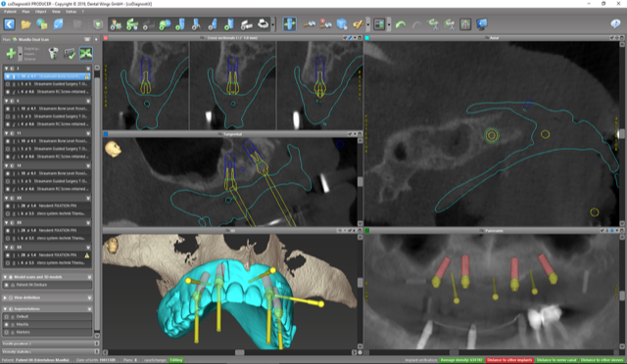Open the yellow folder icon in toolbar
Screen dimensions: 627x364
click(26, 24)
